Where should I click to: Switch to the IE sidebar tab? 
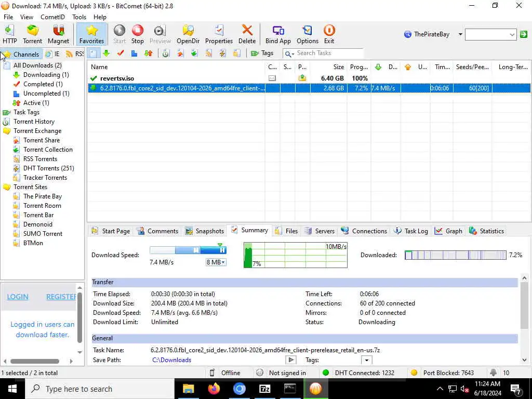[53, 54]
